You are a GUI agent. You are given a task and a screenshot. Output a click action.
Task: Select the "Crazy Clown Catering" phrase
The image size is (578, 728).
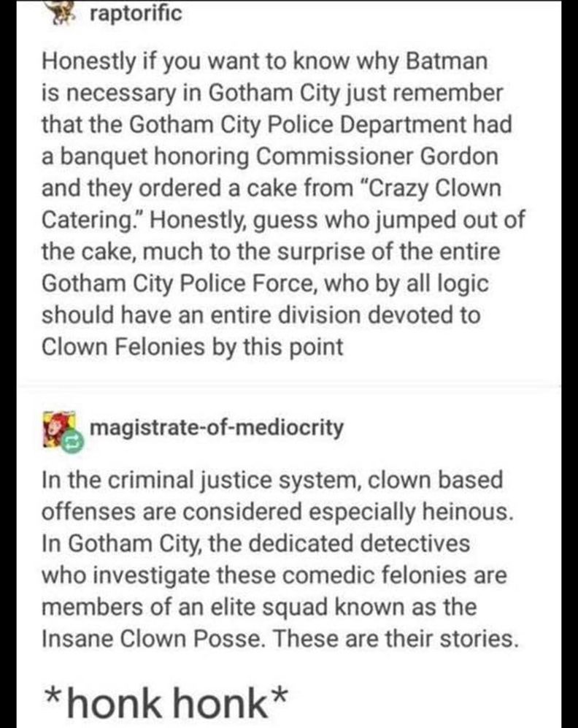[271, 203]
